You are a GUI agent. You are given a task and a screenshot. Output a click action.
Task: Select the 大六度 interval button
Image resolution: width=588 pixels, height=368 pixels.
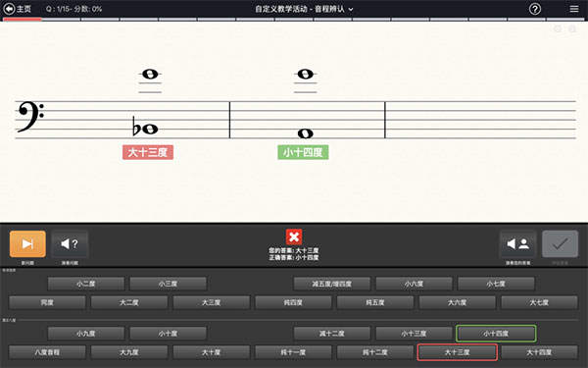tap(457, 302)
